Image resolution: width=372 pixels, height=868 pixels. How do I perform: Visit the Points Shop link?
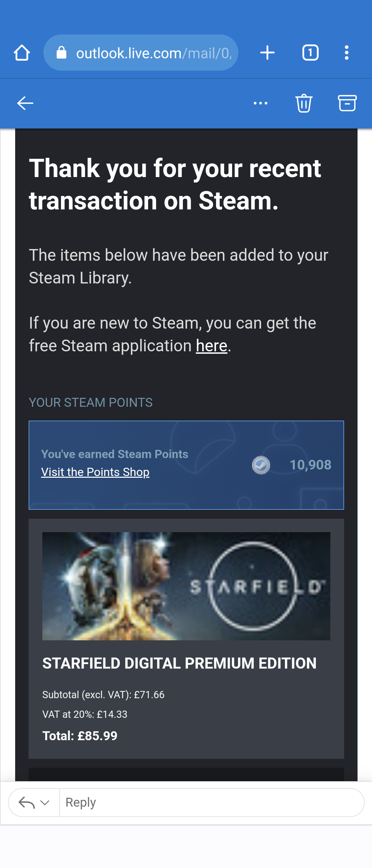pyautogui.click(x=95, y=472)
